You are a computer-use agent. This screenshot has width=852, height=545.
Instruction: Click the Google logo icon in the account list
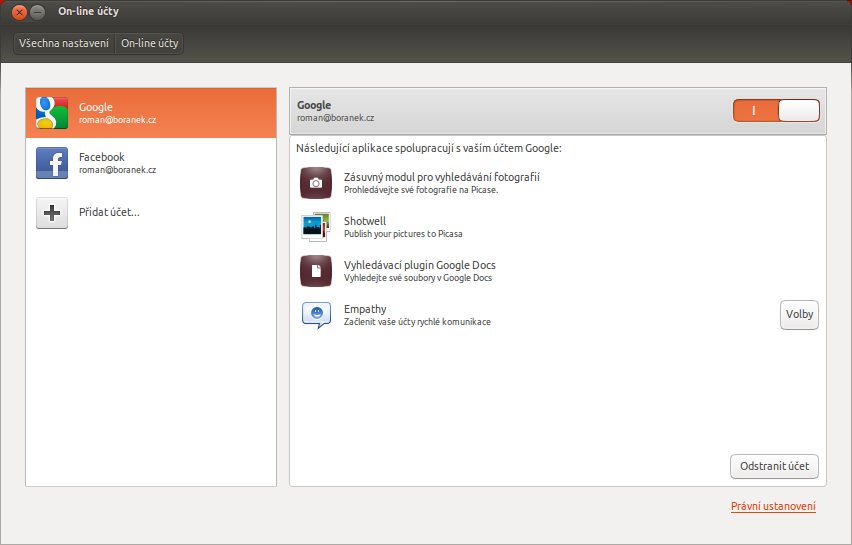[x=52, y=112]
